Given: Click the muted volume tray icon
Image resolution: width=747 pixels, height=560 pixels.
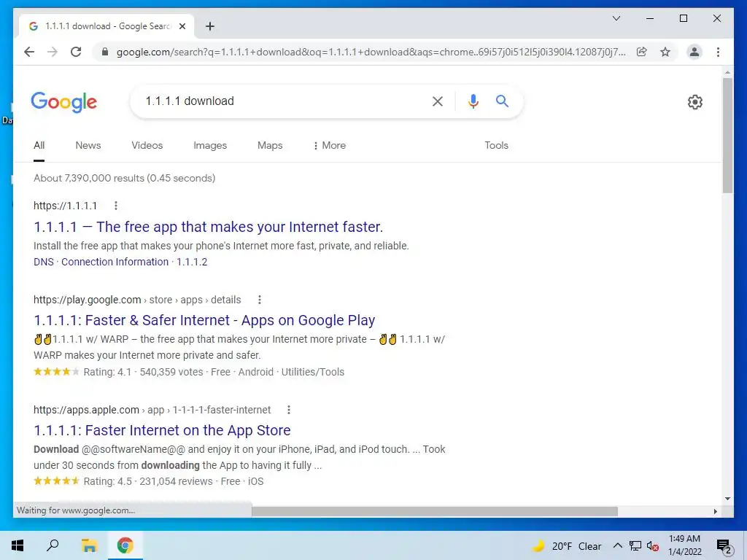Looking at the screenshot, I should click(x=653, y=546).
